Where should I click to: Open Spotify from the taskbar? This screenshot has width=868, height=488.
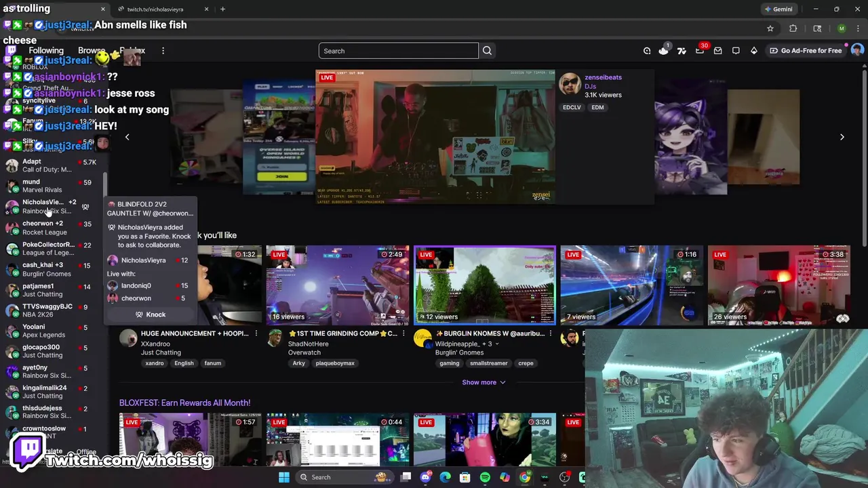click(x=485, y=477)
